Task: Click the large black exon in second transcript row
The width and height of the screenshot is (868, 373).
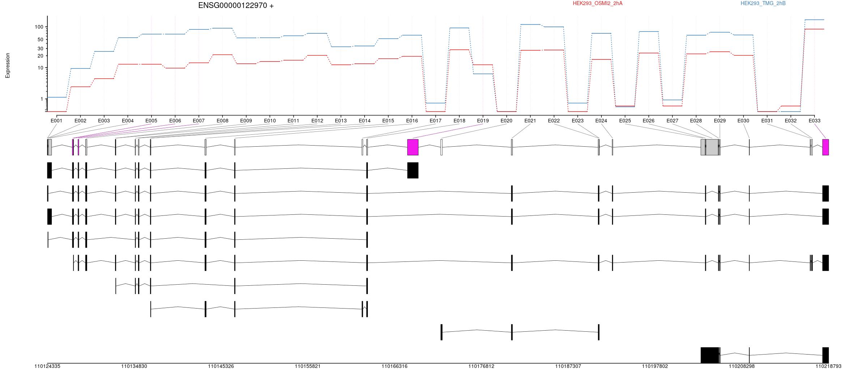Action: click(x=413, y=170)
